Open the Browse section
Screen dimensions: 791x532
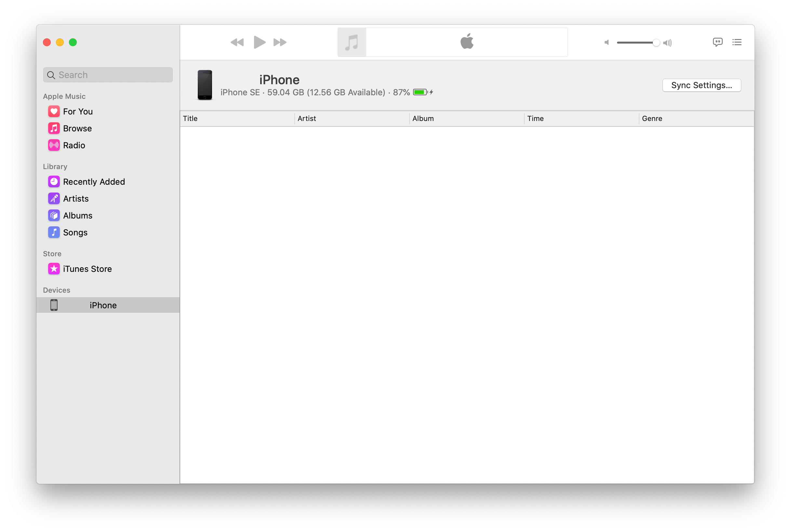click(108, 128)
